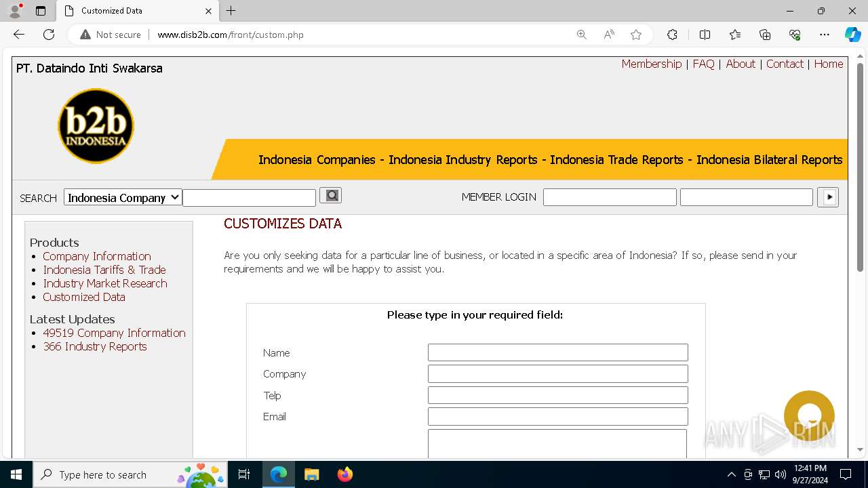Open Browser essentials heart icon
This screenshot has width=868, height=488.
tap(795, 35)
